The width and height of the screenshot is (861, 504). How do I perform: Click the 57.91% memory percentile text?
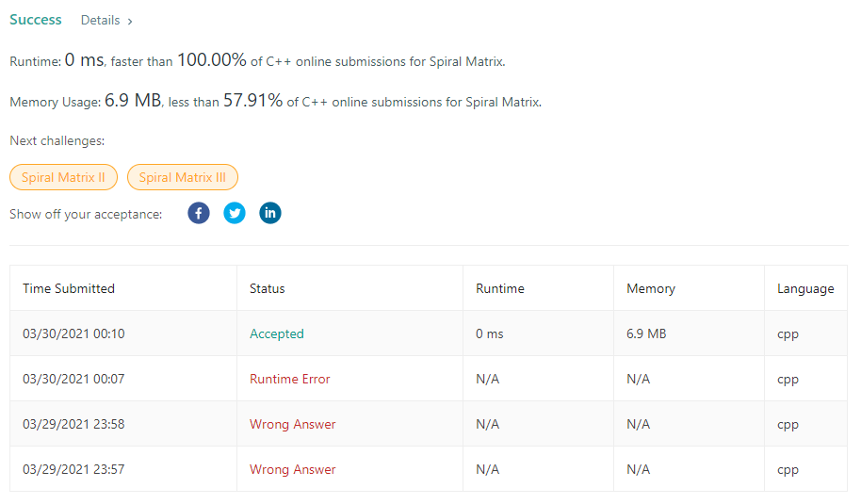pos(252,101)
